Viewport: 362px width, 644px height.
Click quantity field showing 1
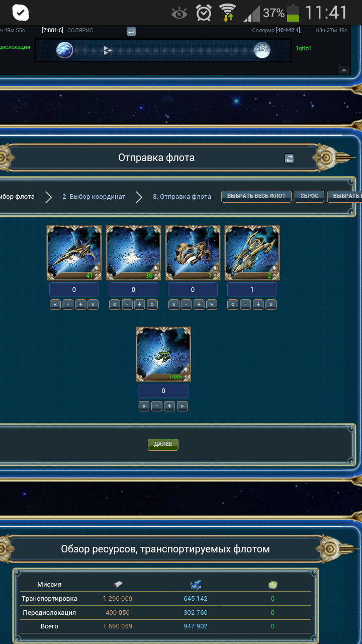tap(252, 289)
